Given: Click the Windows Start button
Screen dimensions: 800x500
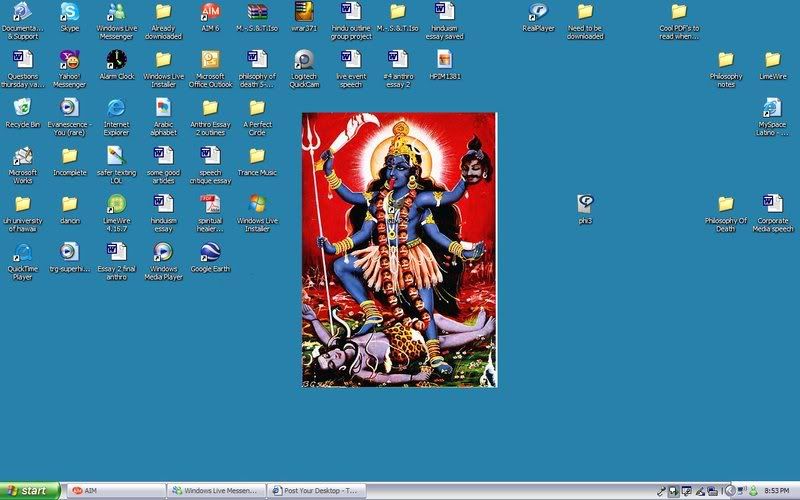Looking at the screenshot, I should click(x=30, y=491).
